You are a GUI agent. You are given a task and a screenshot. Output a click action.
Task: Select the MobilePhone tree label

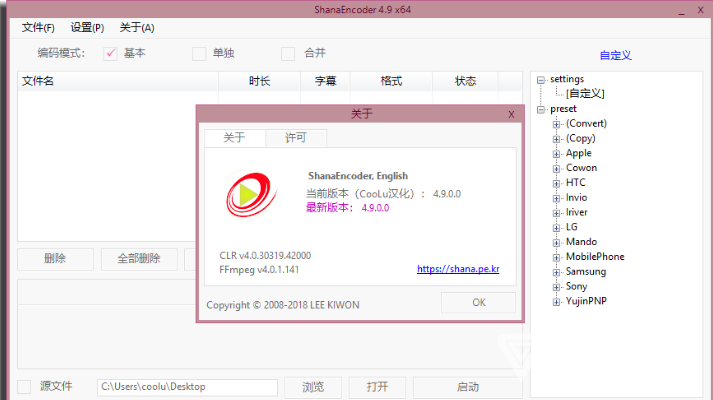[595, 257]
